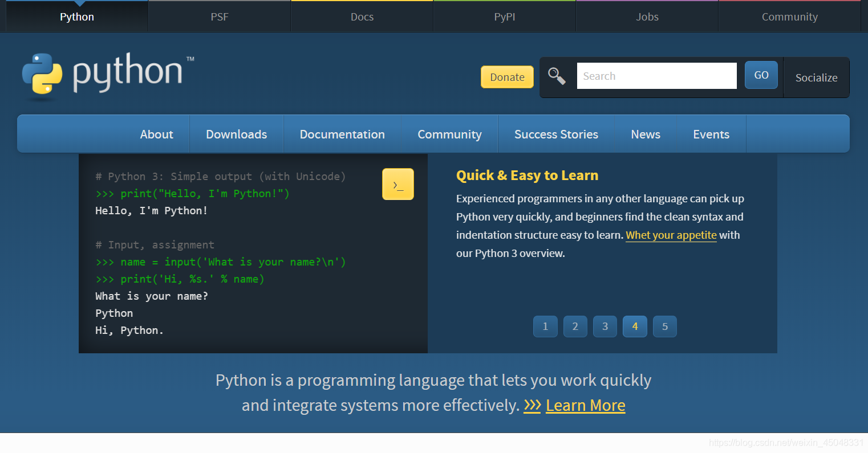Click the Socialize button
The height and width of the screenshot is (453, 868).
816,77
